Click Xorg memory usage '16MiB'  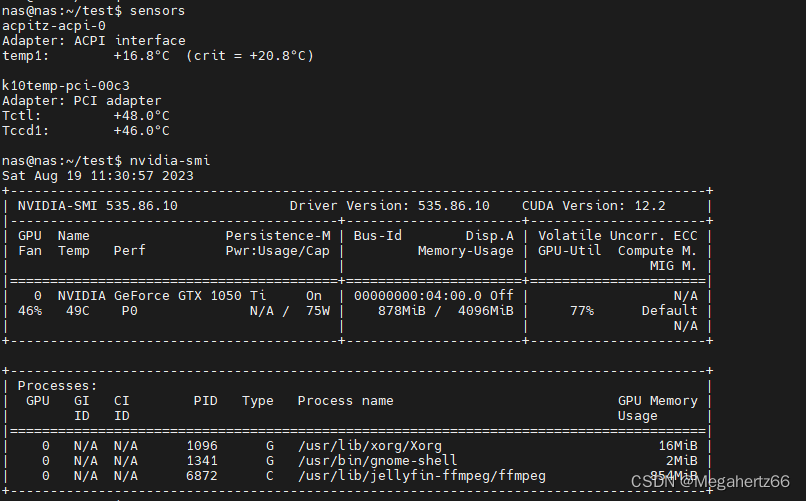click(x=677, y=446)
